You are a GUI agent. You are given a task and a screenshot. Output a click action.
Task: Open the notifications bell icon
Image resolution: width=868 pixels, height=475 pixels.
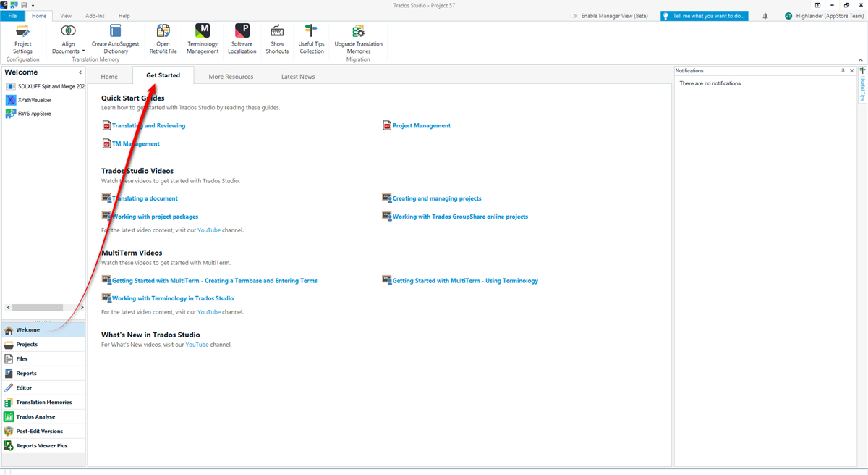[x=765, y=16]
